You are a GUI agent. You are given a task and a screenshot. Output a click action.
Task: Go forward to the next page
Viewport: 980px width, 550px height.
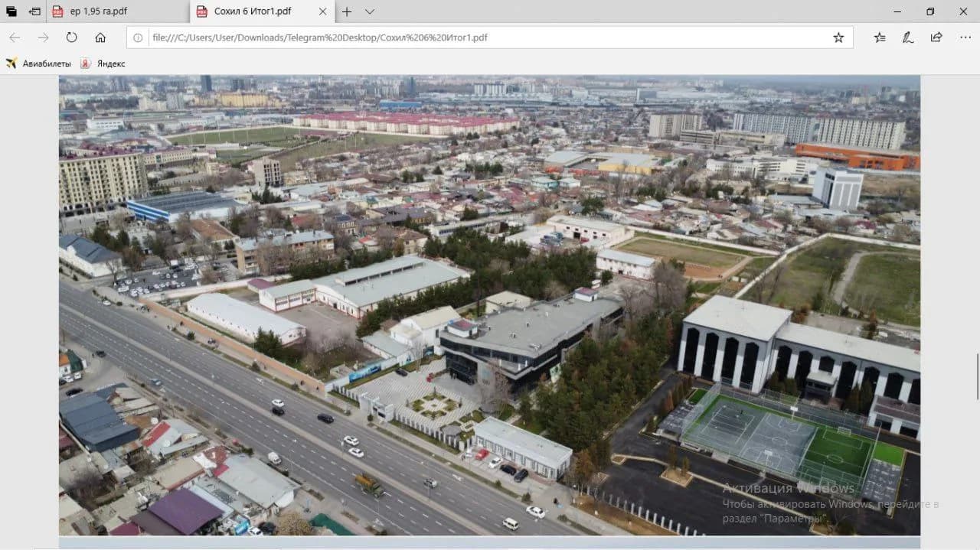point(43,37)
